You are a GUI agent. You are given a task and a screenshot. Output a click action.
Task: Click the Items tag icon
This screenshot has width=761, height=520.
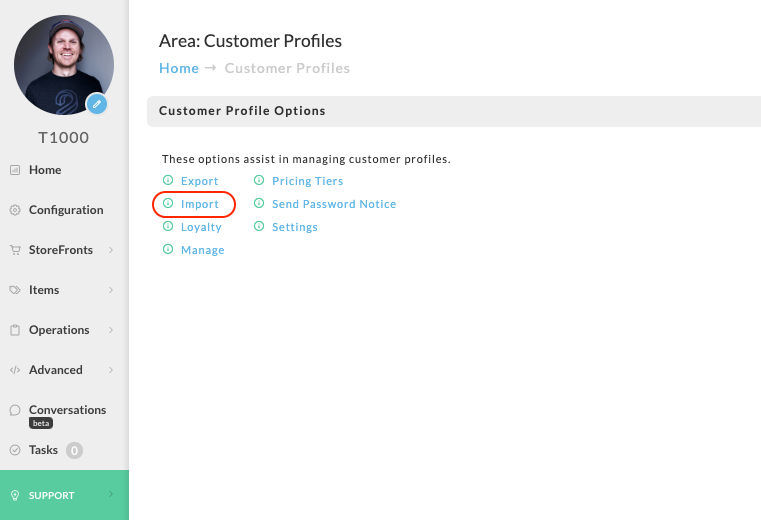[15, 290]
